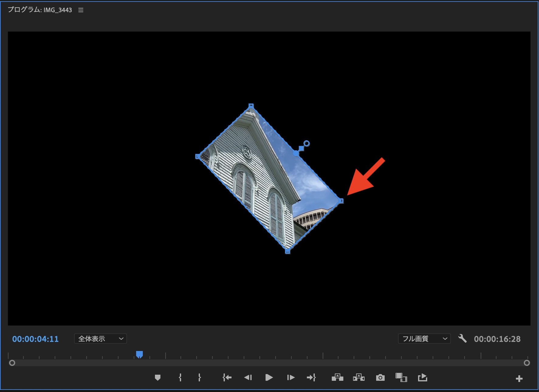This screenshot has height=392, width=539.
Task: Click the Add Marker button
Action: [x=157, y=377]
